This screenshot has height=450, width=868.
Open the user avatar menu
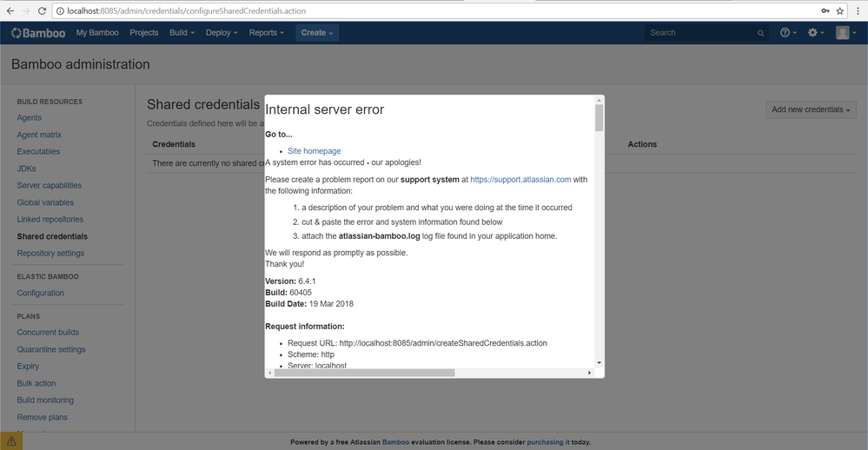coord(846,33)
